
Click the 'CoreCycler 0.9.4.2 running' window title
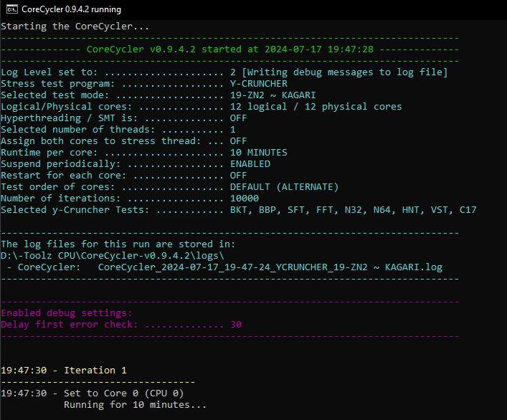pyautogui.click(x=72, y=9)
